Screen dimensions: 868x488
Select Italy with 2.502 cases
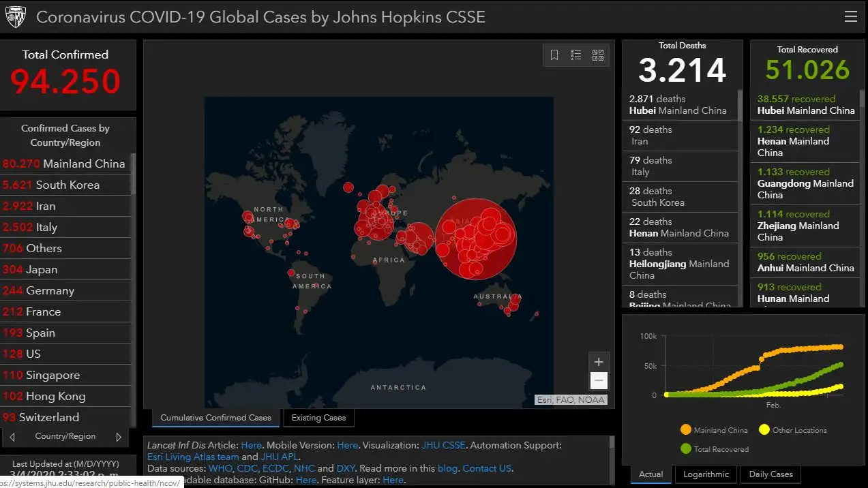(65, 227)
